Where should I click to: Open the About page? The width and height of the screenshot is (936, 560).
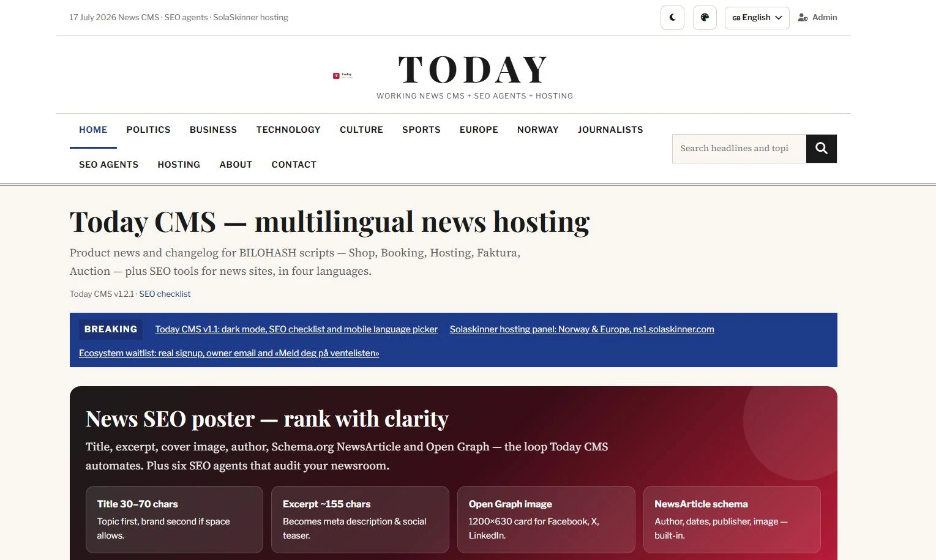tap(236, 165)
